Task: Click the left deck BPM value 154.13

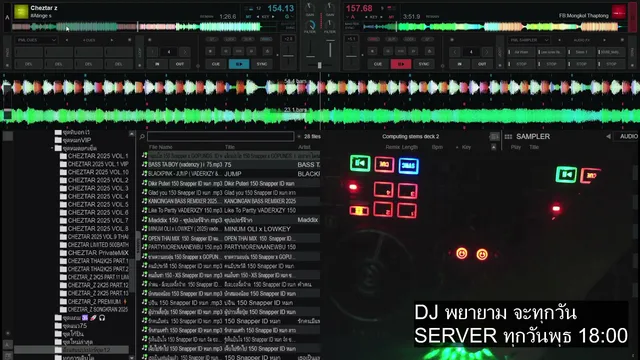Action: coord(280,8)
